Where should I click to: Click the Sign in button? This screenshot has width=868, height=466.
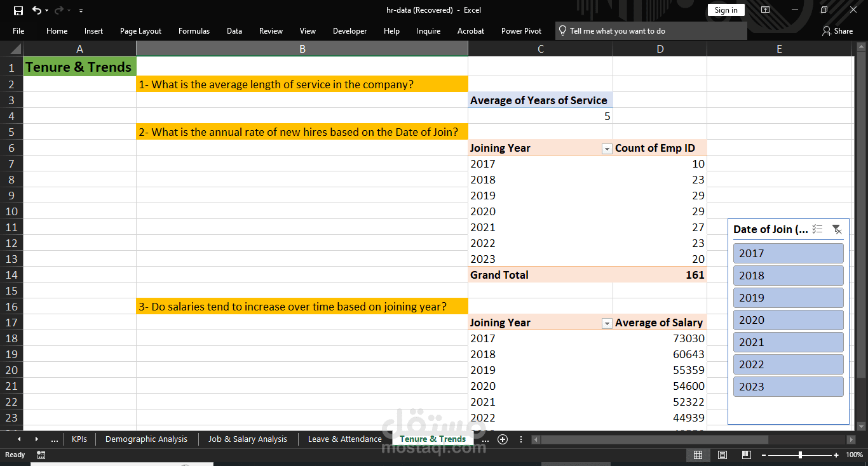726,10
